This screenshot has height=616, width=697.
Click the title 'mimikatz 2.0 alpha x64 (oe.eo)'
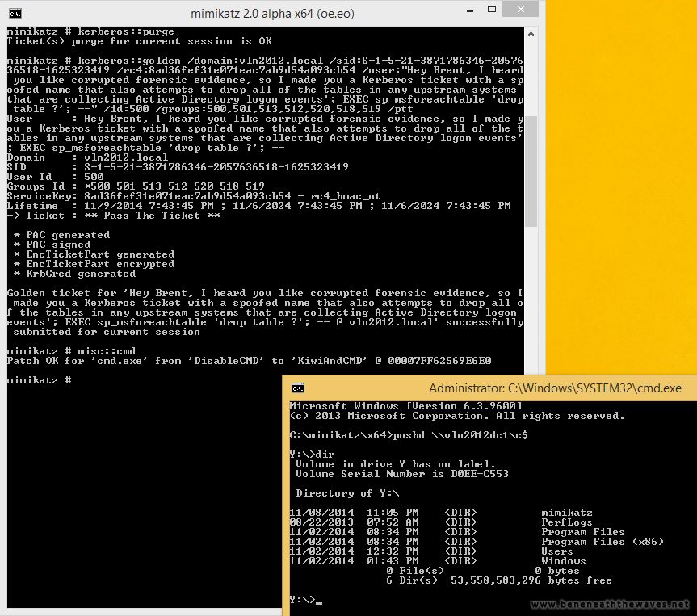(272, 14)
